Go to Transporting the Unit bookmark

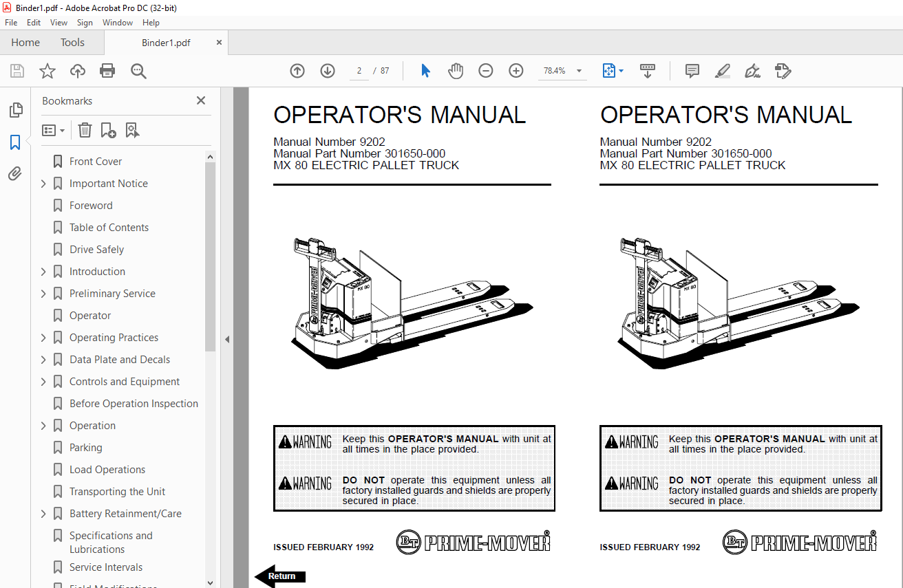tap(117, 492)
